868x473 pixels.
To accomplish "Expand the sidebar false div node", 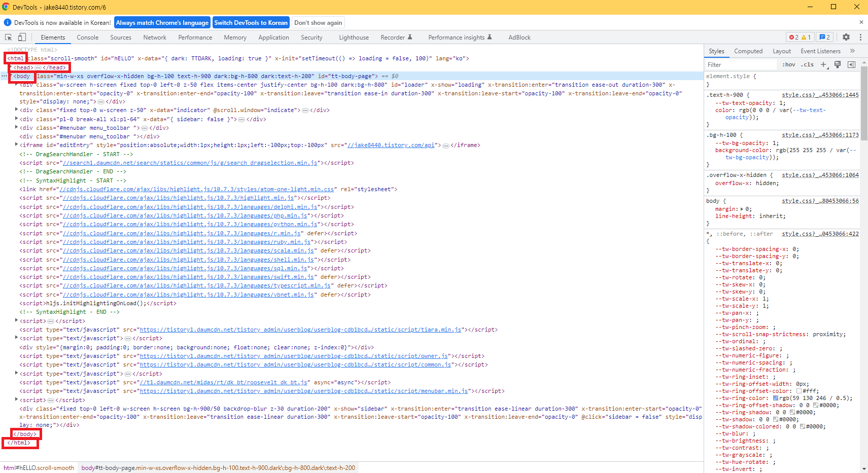I will 17,119.
